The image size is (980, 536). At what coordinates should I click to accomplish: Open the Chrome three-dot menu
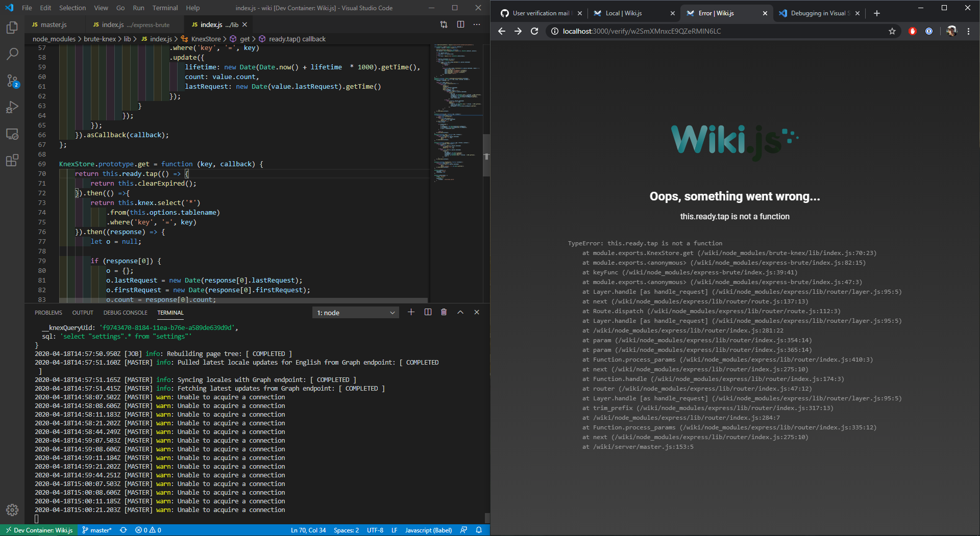tap(968, 31)
